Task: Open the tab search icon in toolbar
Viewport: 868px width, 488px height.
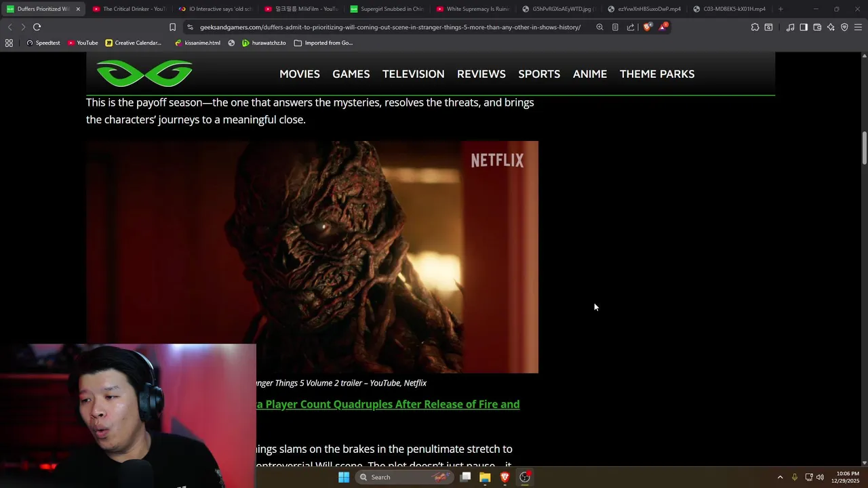Action: coord(768,27)
